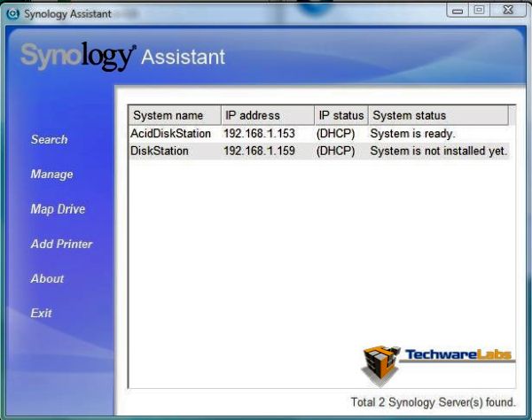This screenshot has width=532, height=420.
Task: Select the AcidDiskStation server name
Action: click(x=170, y=134)
